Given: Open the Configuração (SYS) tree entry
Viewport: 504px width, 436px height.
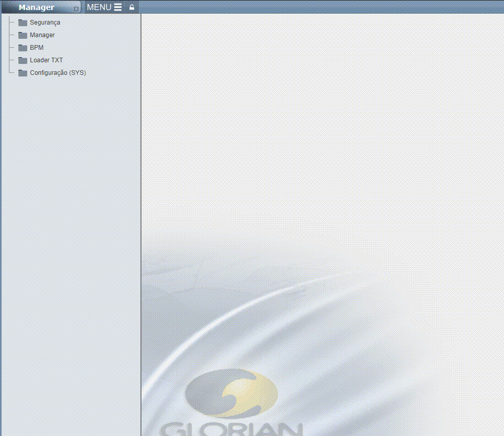Looking at the screenshot, I should (58, 73).
